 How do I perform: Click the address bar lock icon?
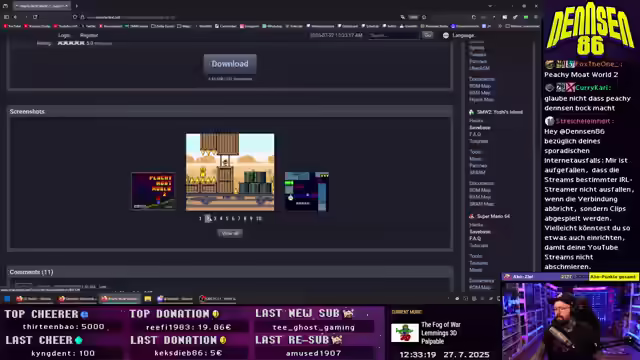82,17
